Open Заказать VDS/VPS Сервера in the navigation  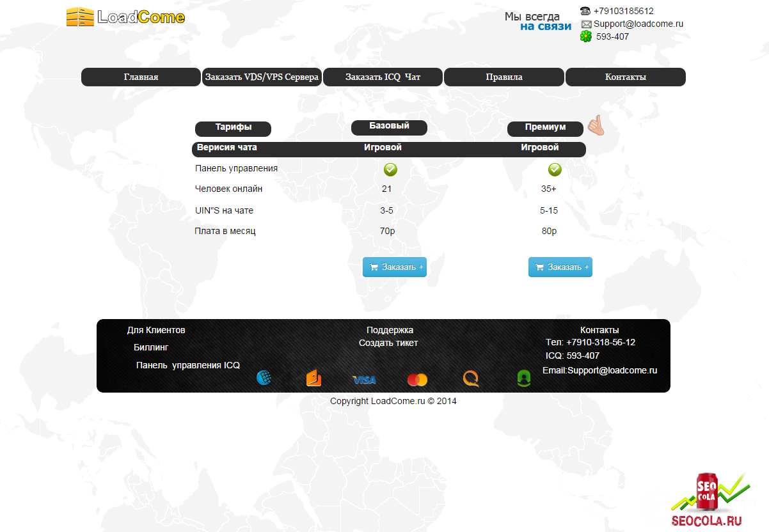pyautogui.click(x=262, y=77)
